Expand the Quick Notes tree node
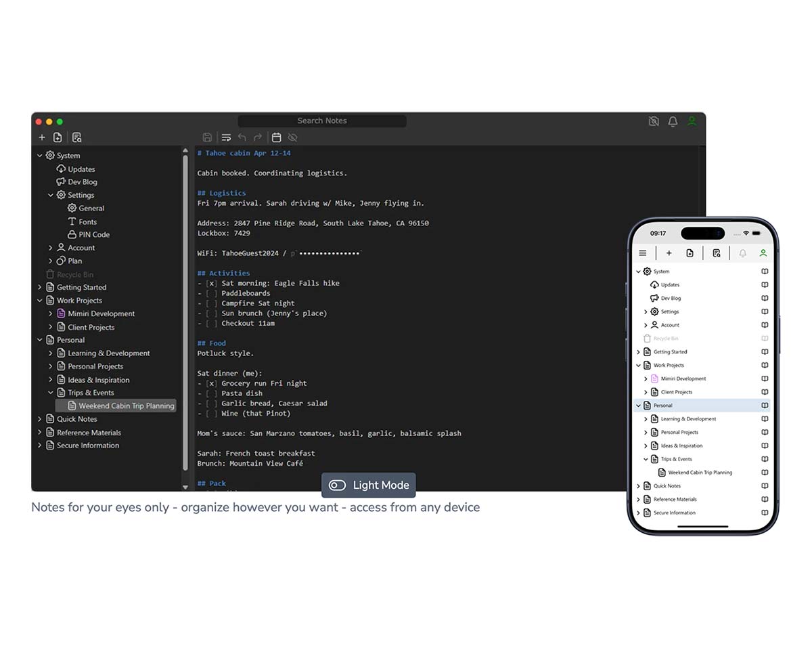 tap(39, 419)
